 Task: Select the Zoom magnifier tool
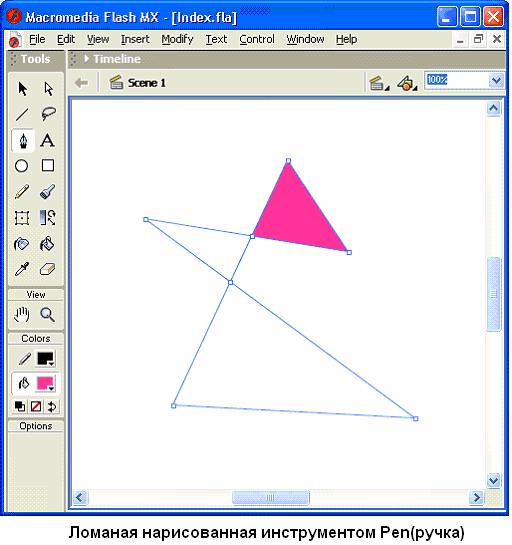click(x=47, y=315)
